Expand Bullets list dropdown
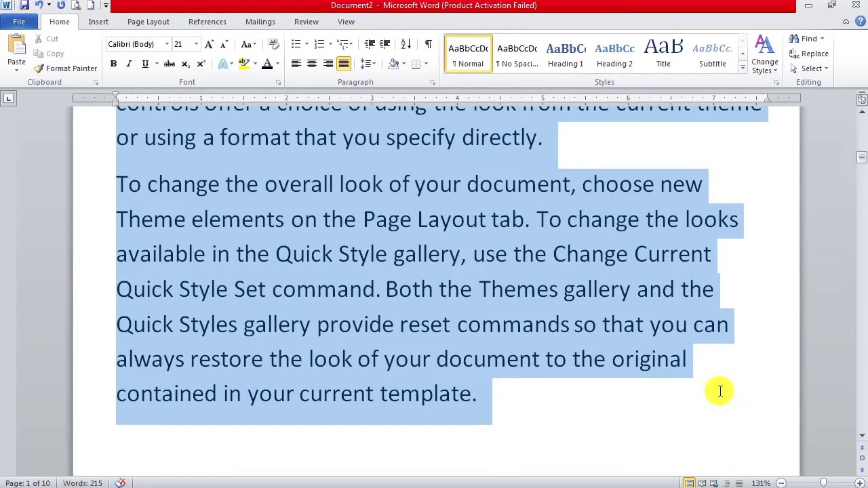Viewport: 868px width, 488px height. (307, 44)
